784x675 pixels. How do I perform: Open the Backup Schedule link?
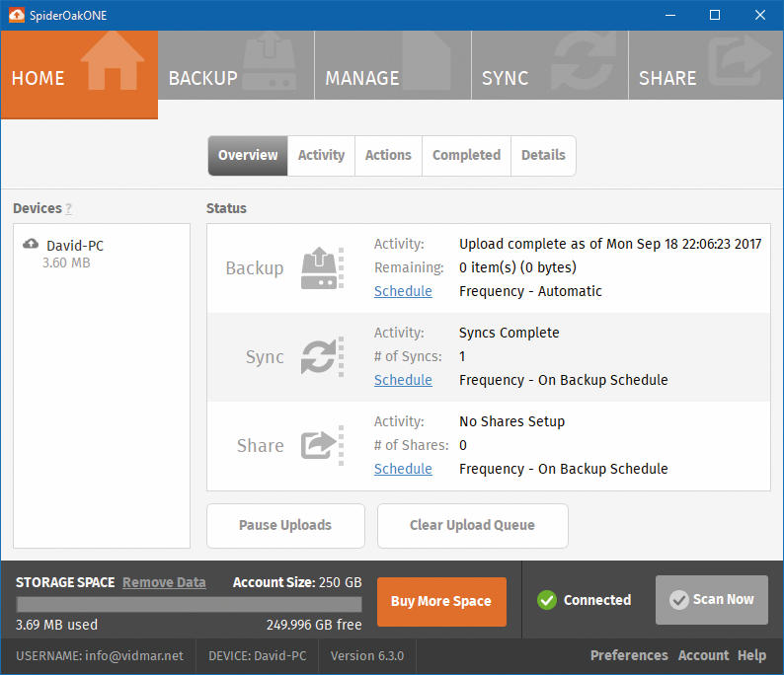[x=403, y=291]
